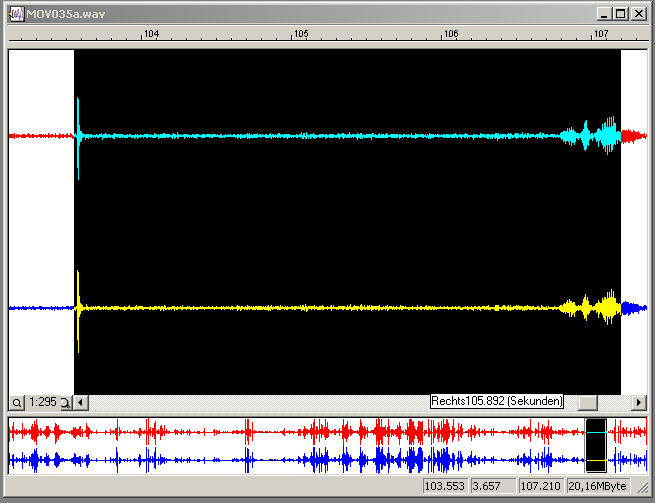Click the yellow lower channel waveform
This screenshot has width=655, height=503.
[347, 308]
